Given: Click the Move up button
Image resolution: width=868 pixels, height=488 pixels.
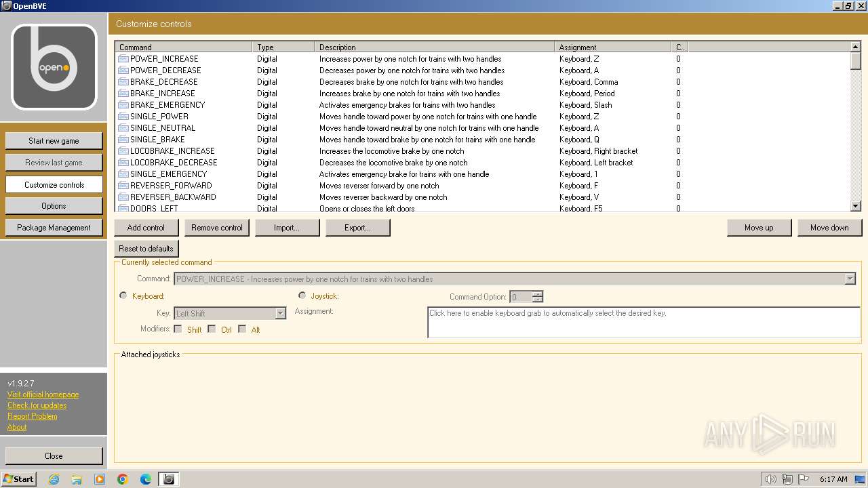Looking at the screenshot, I should [759, 228].
